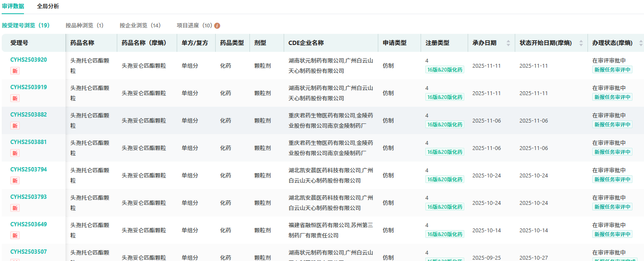This screenshot has height=261, width=644.
Task: Switch to the 全局分析 tab
Action: pos(48,6)
